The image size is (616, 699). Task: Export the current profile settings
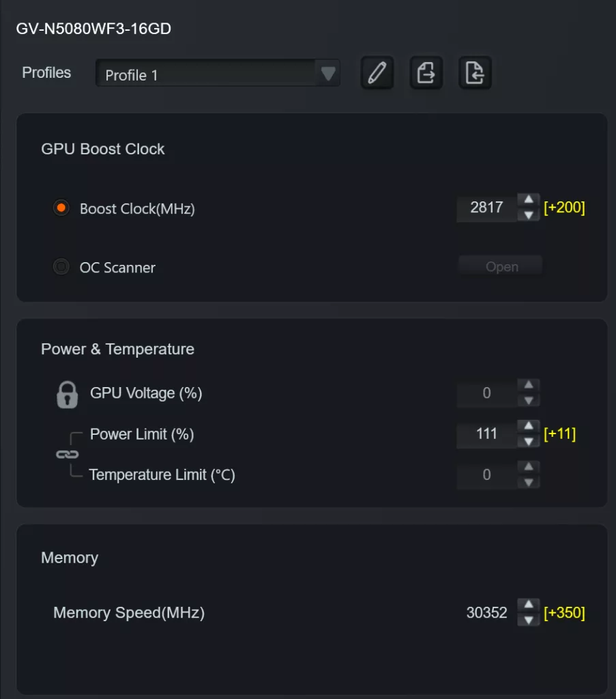(x=426, y=72)
